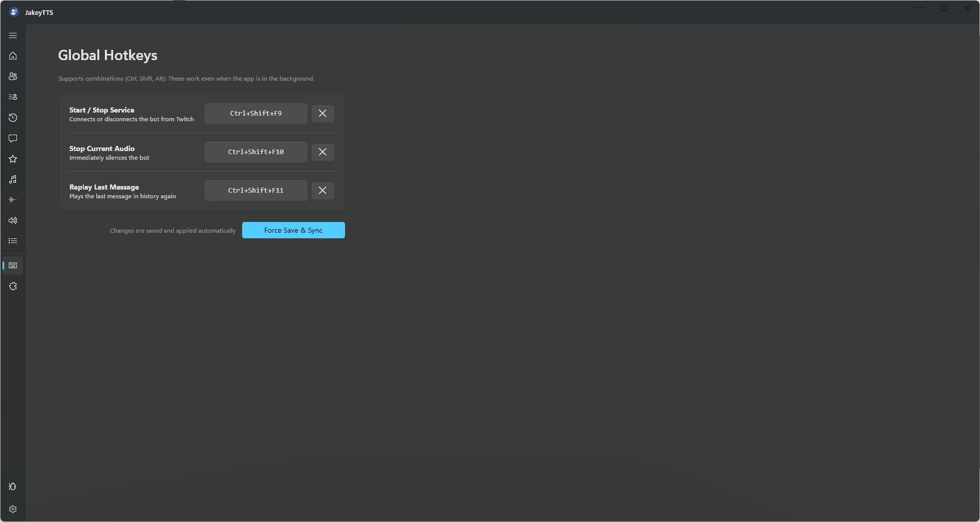Open the settings gear icon
Image resolution: width=980 pixels, height=522 pixels.
(13, 509)
